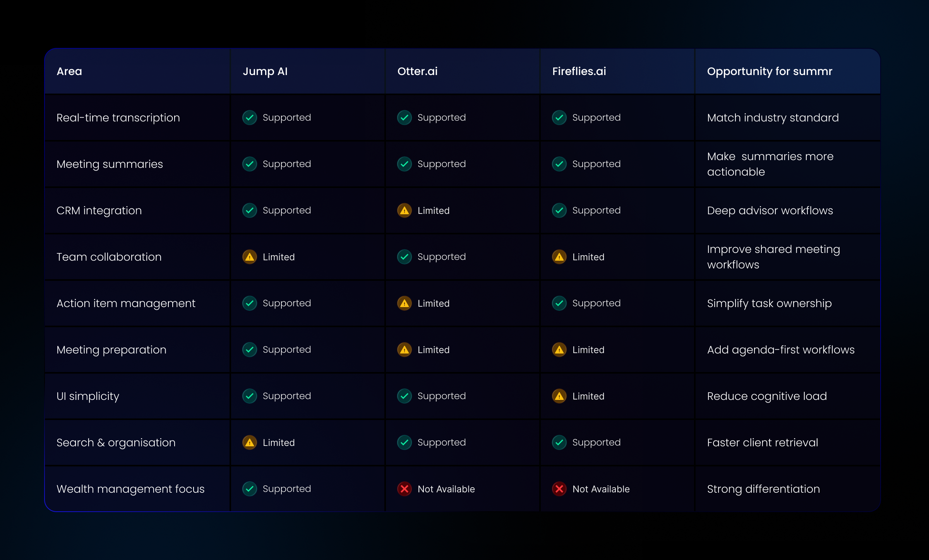
Task: Select the "Real-time transcription" row label
Action: tap(118, 118)
